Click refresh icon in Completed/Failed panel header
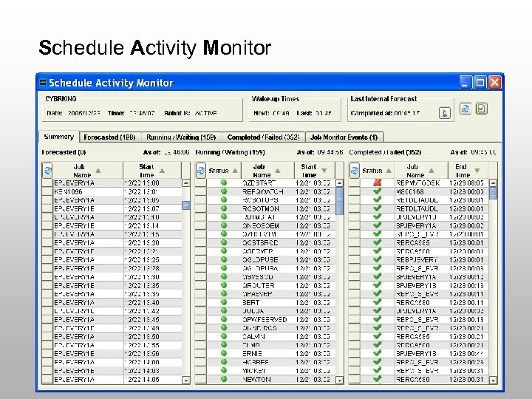Screen dimensions: 532x399 click(355, 171)
